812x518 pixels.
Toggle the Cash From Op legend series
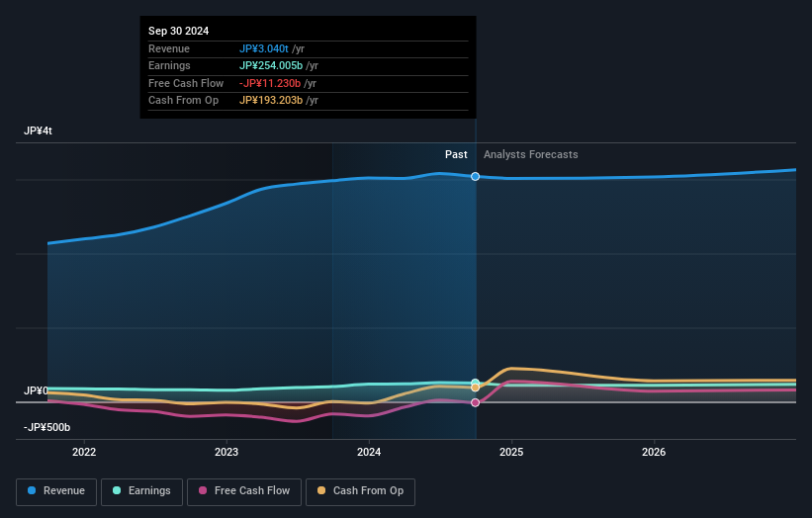pos(360,491)
